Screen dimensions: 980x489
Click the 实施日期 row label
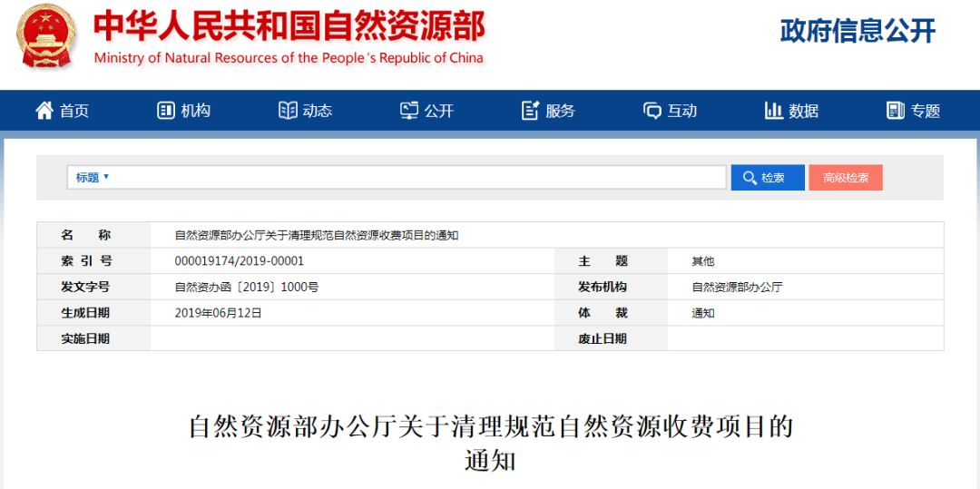[x=85, y=338]
